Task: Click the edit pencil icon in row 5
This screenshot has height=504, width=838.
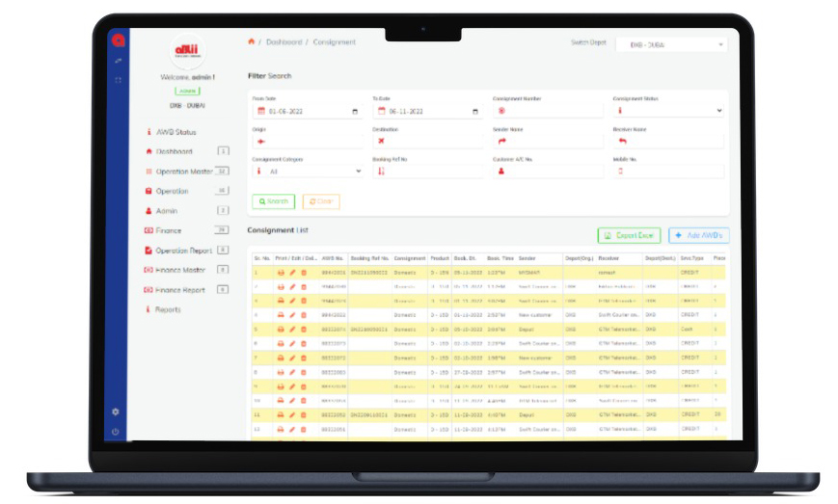Action: pos(292,328)
